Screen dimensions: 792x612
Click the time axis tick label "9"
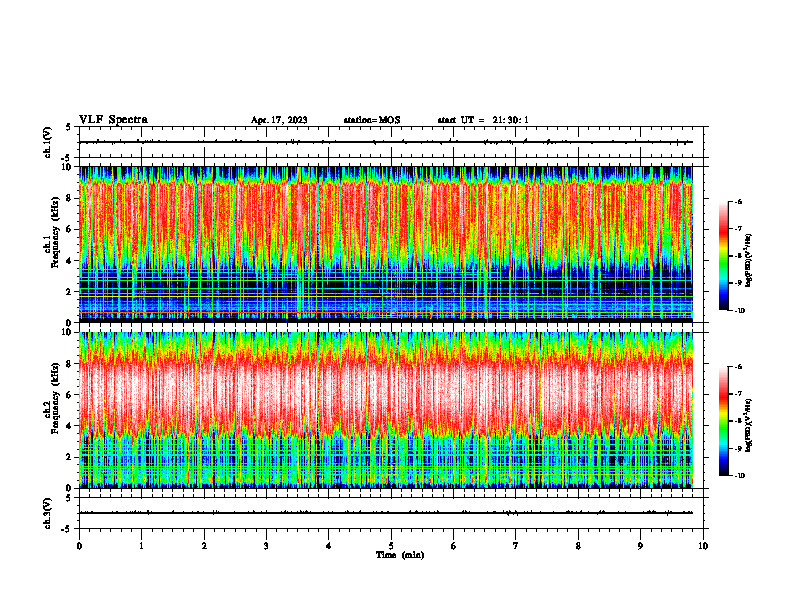coord(640,546)
